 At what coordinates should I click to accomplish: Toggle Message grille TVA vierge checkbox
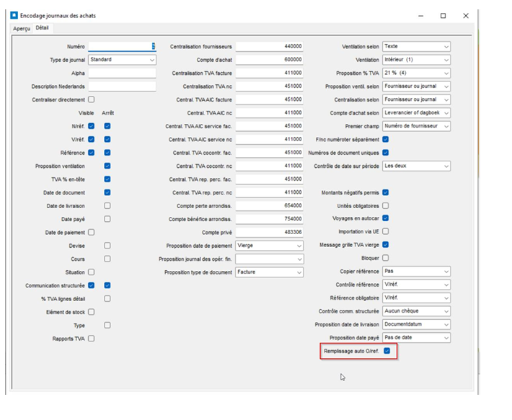coord(386,244)
